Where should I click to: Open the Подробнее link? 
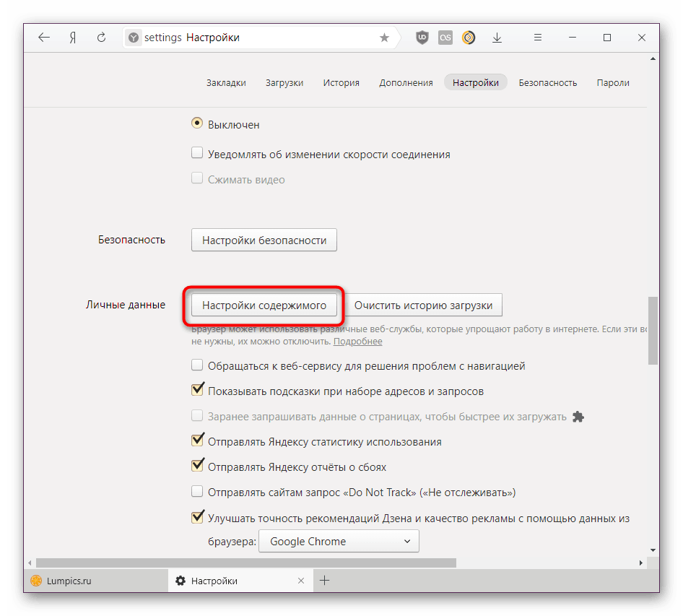(357, 342)
